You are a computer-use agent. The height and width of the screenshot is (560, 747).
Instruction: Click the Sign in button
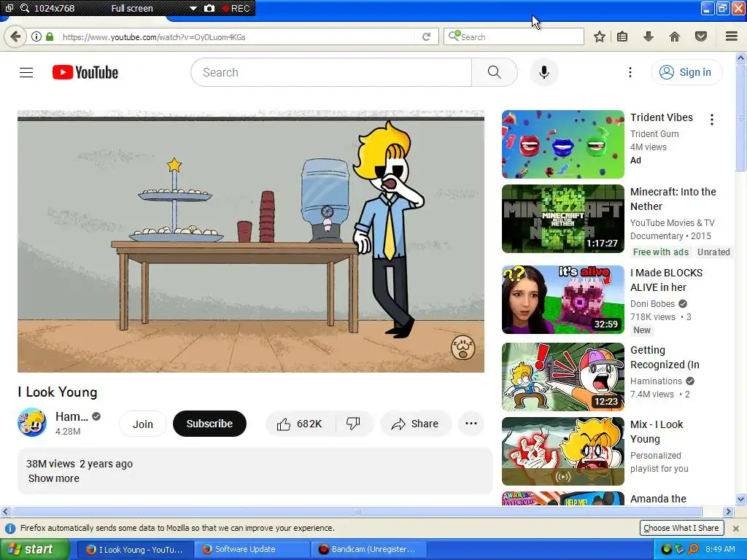click(x=686, y=72)
